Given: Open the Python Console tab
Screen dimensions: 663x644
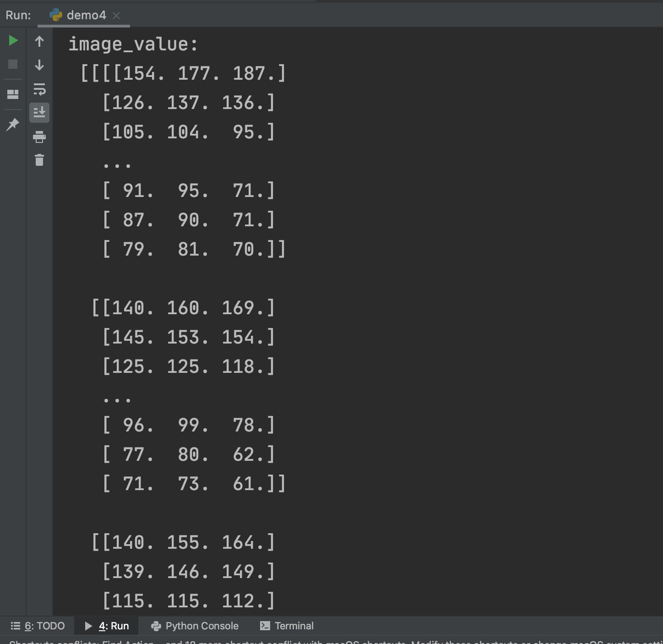Looking at the screenshot, I should pyautogui.click(x=195, y=626).
